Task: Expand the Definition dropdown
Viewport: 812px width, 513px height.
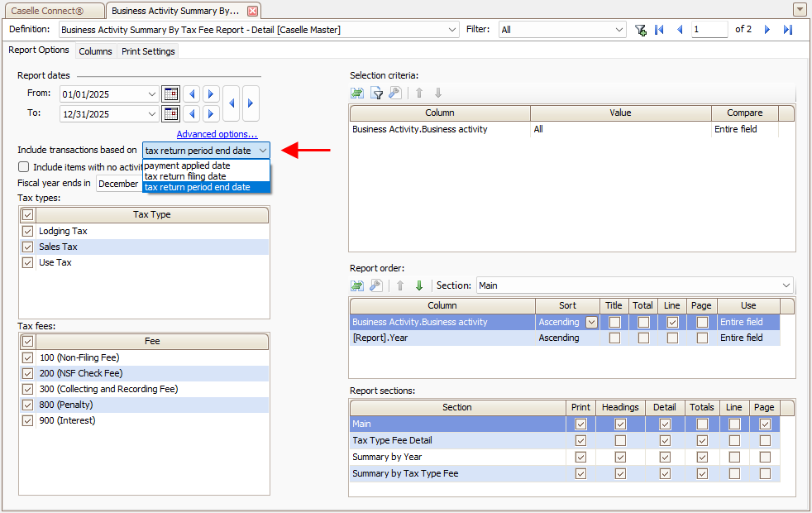Action: click(451, 30)
